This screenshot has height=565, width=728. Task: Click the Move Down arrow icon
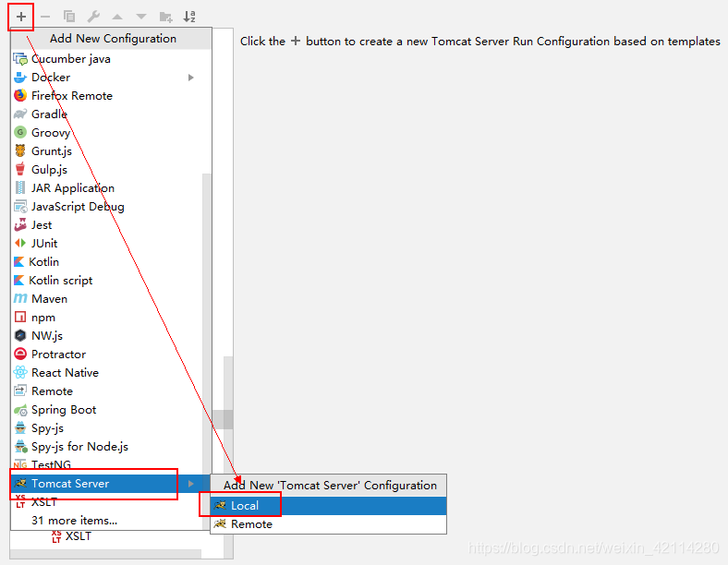pyautogui.click(x=141, y=17)
